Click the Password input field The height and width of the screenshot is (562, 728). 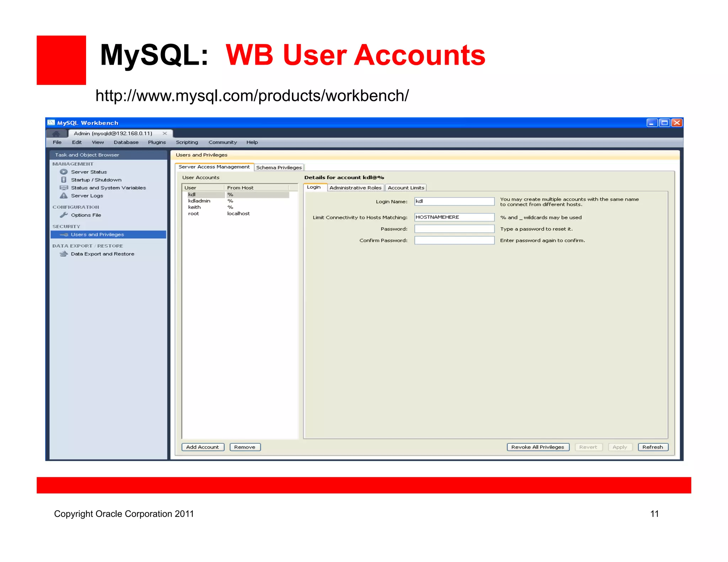[x=454, y=229]
